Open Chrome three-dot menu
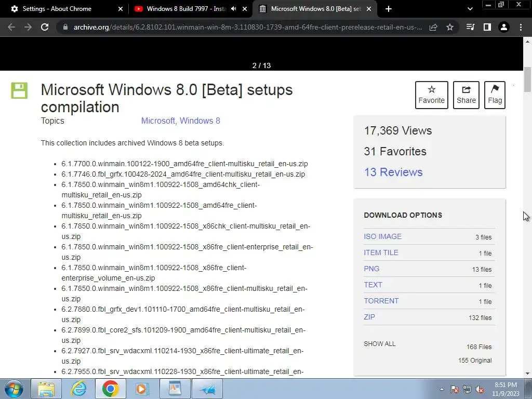This screenshot has width=532, height=399. (x=521, y=27)
